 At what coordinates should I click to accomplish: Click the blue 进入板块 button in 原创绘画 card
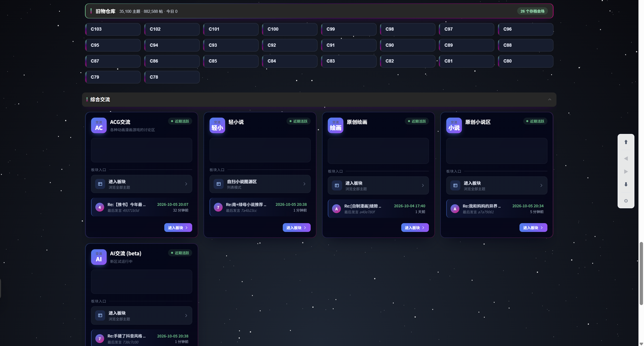415,228
